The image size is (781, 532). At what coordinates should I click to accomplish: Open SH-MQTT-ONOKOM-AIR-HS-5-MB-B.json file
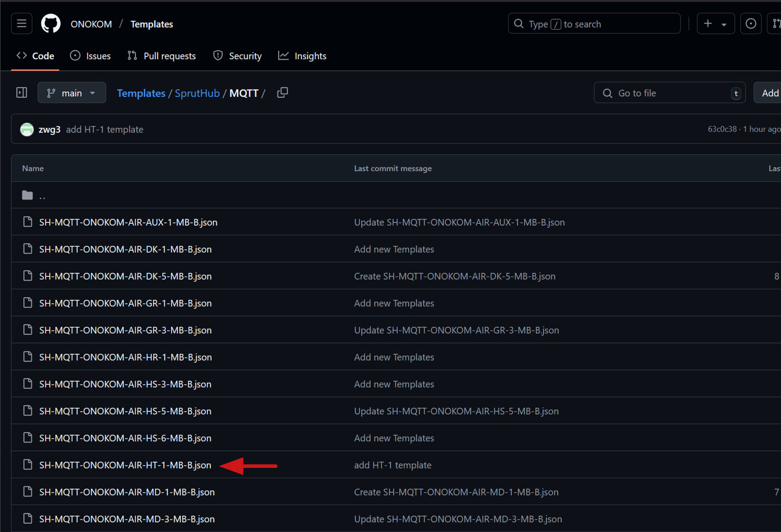125,411
